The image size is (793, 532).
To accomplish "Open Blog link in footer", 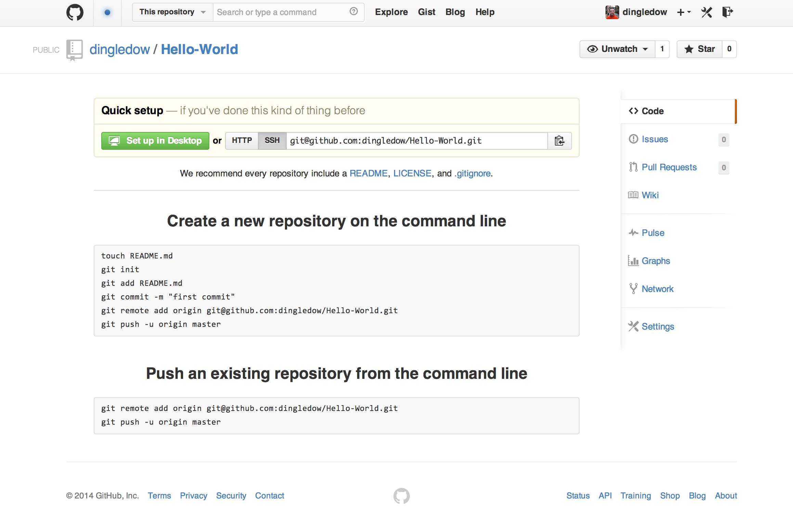I will pos(697,496).
